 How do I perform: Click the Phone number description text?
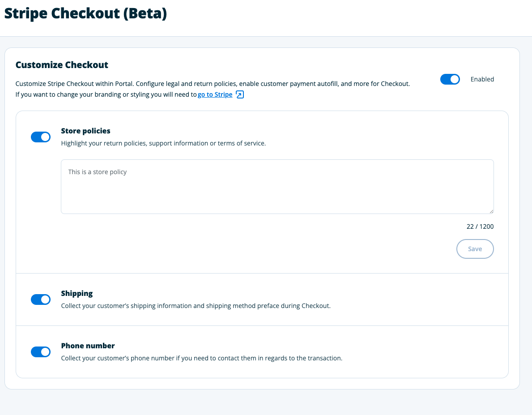coord(201,359)
